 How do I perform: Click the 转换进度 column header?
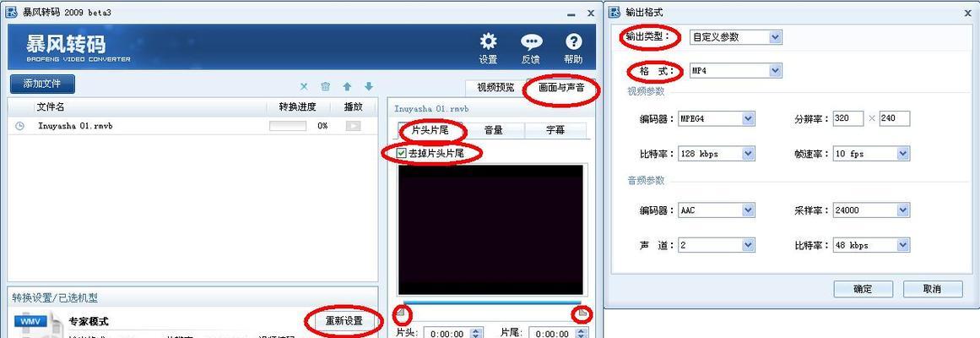click(x=297, y=107)
